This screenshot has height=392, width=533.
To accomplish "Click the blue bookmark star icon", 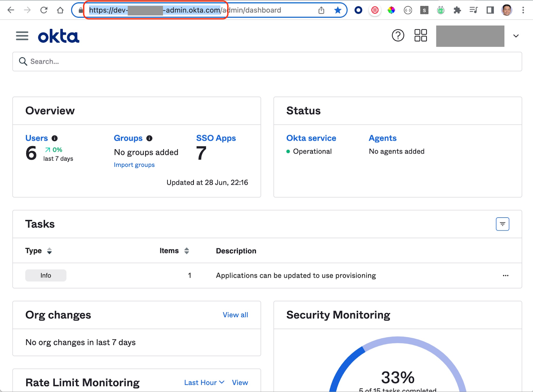I will (338, 10).
